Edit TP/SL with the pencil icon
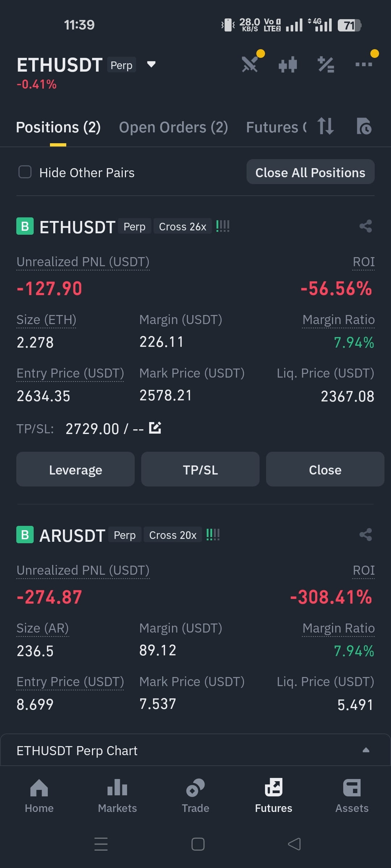Screen dimensions: 391x868 coord(155,428)
